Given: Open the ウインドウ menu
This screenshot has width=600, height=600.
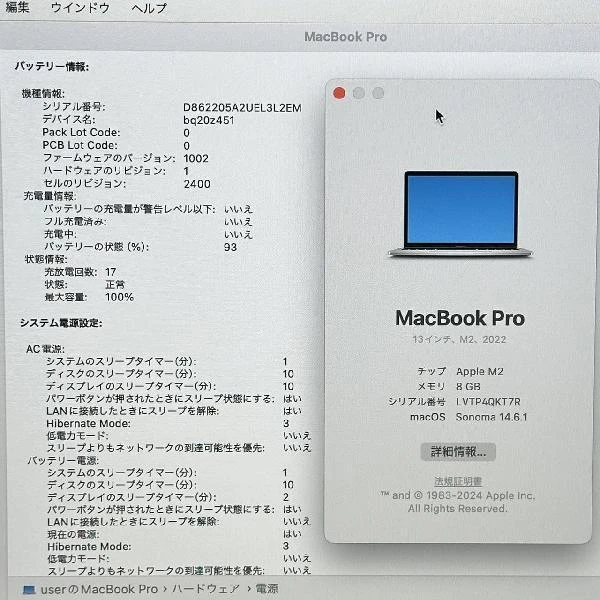Looking at the screenshot, I should pos(80,7).
